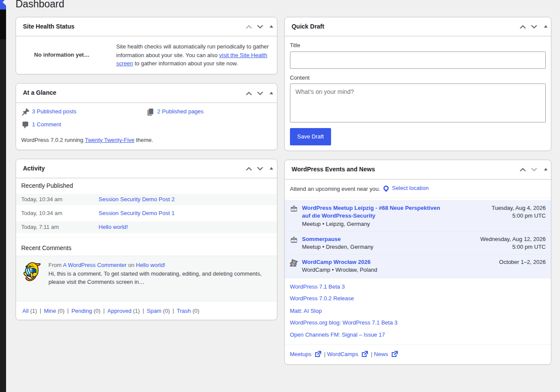560x392 pixels.
Task: Open Session Security Demo Post 2
Action: (x=136, y=199)
